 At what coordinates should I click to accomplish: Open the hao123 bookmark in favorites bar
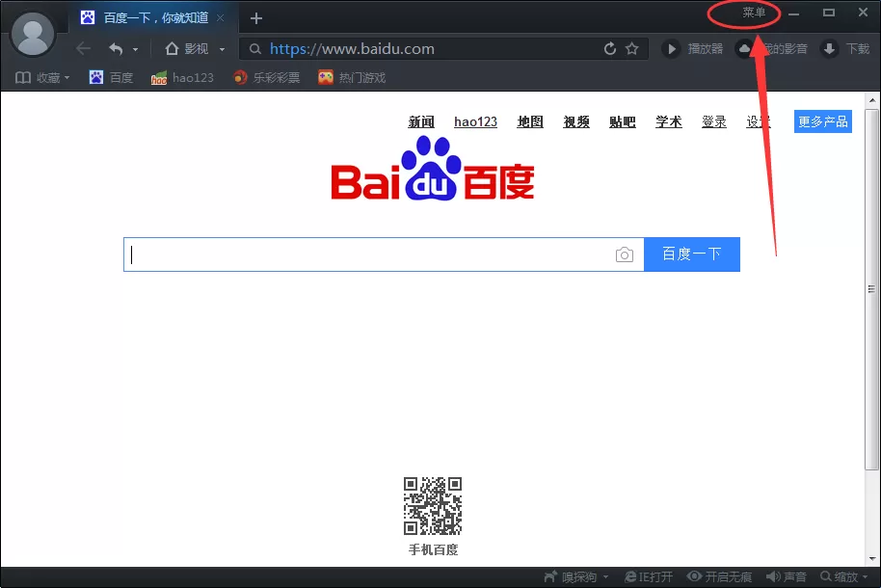pyautogui.click(x=182, y=77)
